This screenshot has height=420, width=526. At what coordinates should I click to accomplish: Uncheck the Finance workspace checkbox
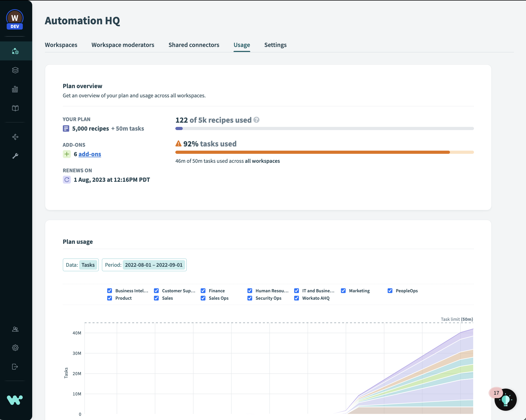pyautogui.click(x=203, y=291)
